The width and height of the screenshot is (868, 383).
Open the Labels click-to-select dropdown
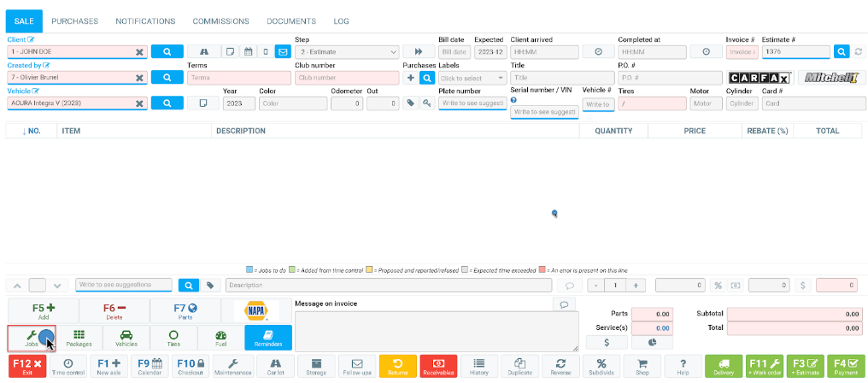pyautogui.click(x=472, y=78)
